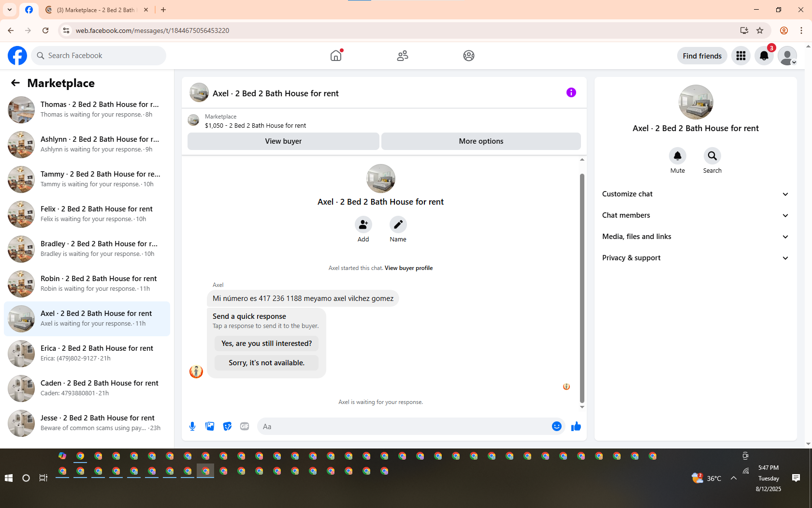
Task: Open the Home feed icon
Action: pos(336,56)
